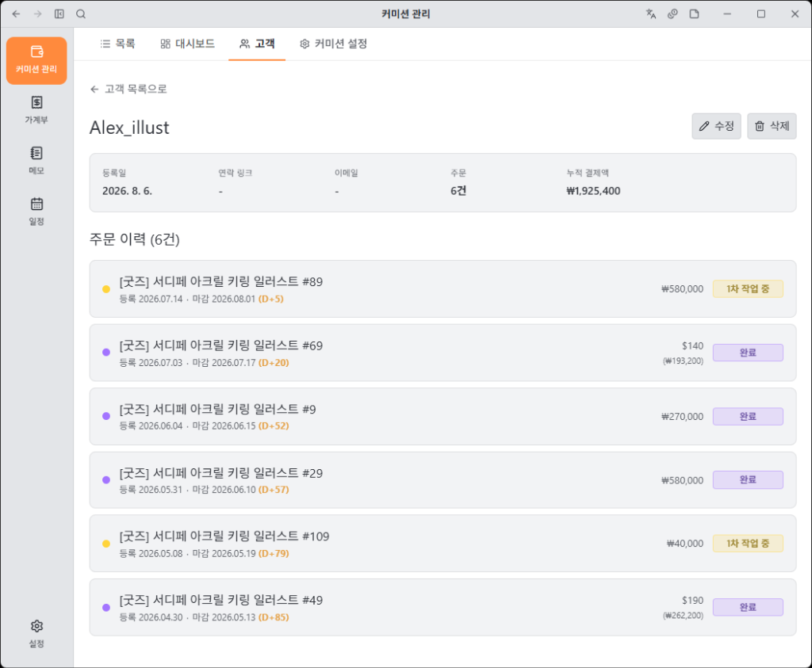Viewport: 812px width, 668px height.
Task: Open order 서디페 아크릴 키링 일러스트 #69
Action: coord(442,353)
